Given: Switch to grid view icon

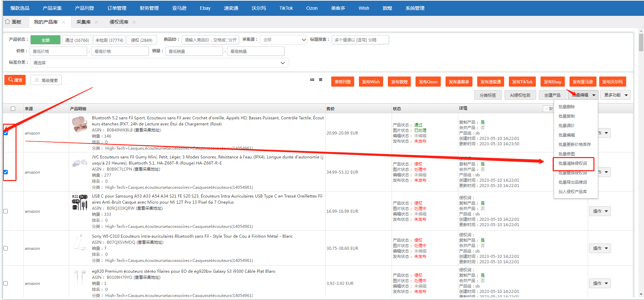Looking at the screenshot, I should (312, 80).
